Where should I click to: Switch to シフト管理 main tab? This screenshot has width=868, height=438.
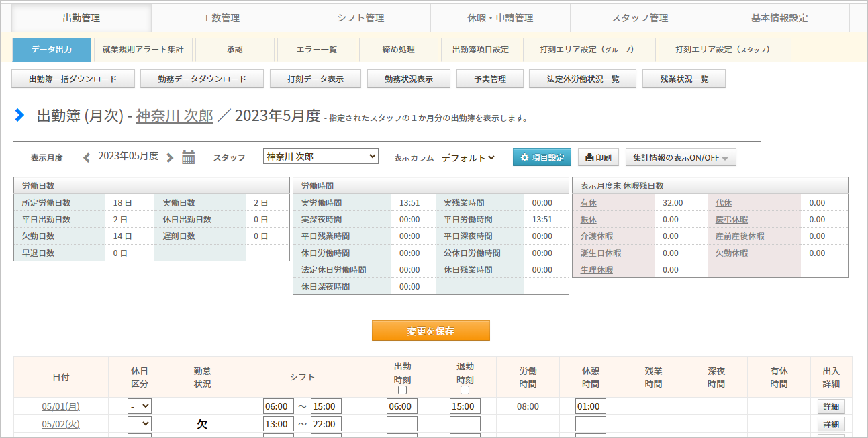[360, 18]
